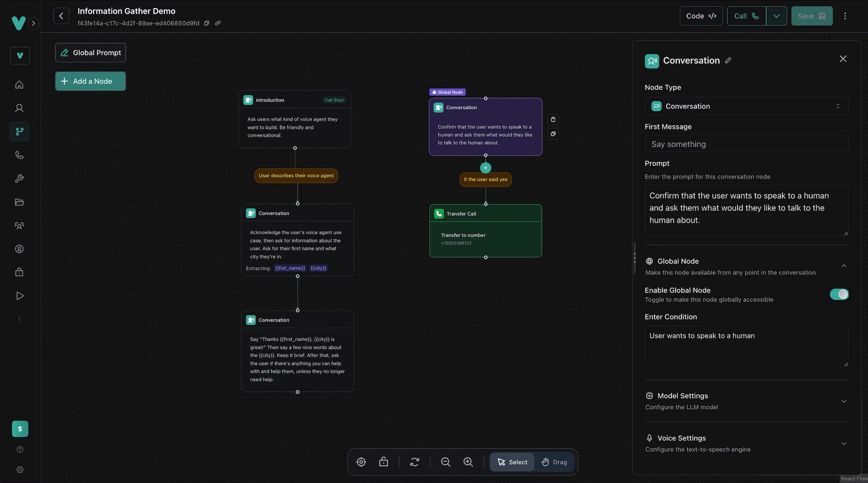Screen dimensions: 868x483
Task: Collapse the Global Node section
Action: (844, 266)
